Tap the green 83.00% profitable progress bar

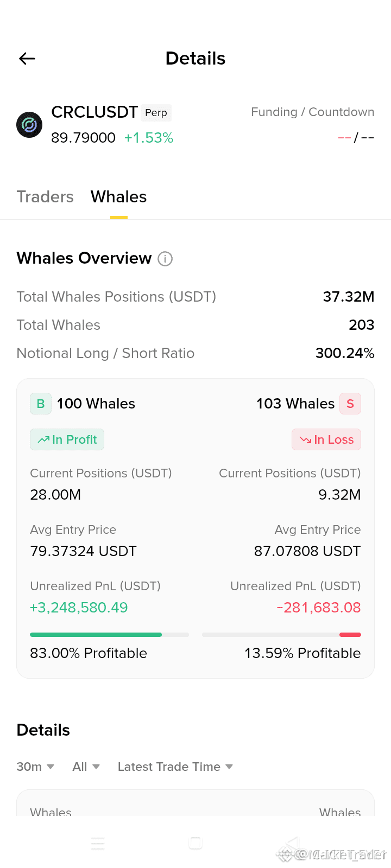109,635
